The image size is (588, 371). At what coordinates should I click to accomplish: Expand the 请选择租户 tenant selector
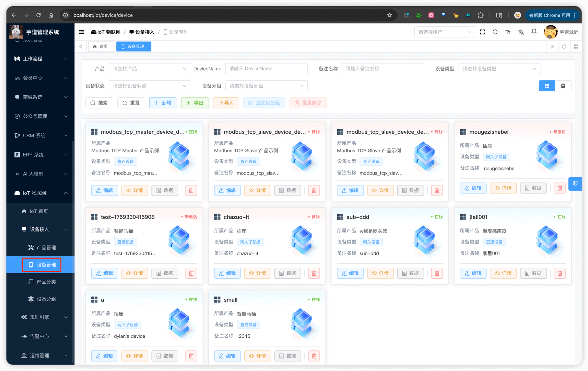(445, 32)
